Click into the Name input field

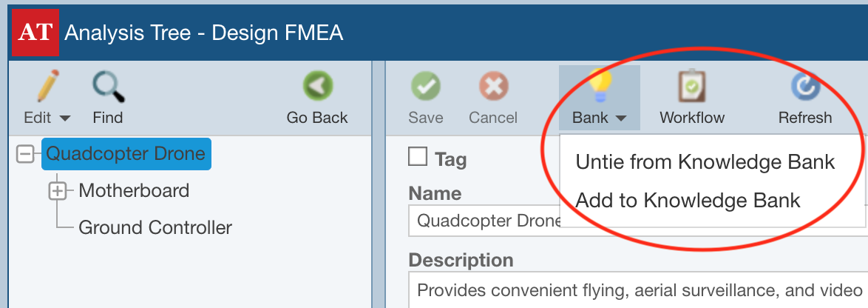tap(637, 221)
